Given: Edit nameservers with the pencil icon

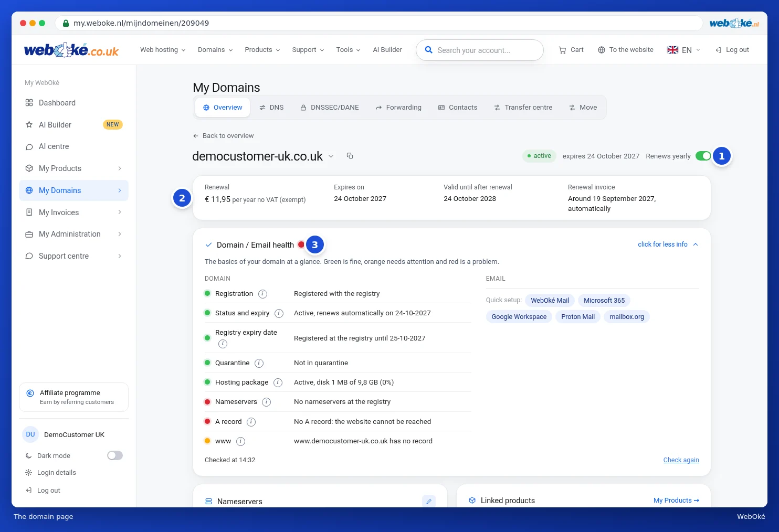Looking at the screenshot, I should point(429,501).
